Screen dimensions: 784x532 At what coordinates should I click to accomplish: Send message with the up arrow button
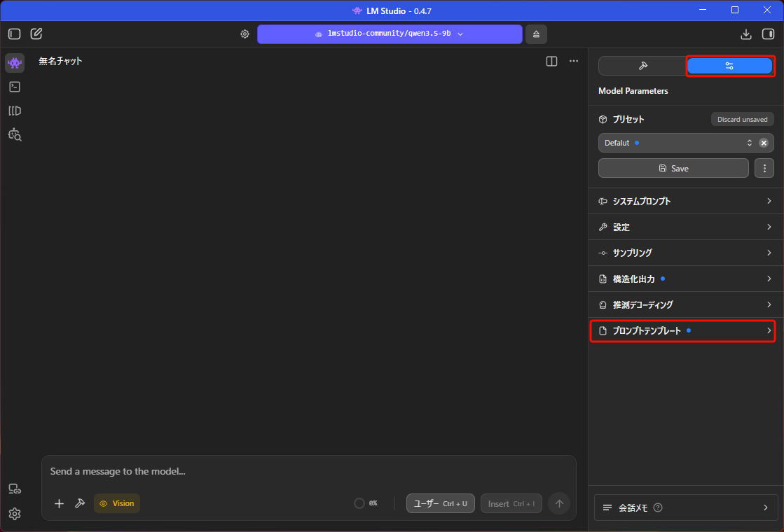[x=559, y=503]
